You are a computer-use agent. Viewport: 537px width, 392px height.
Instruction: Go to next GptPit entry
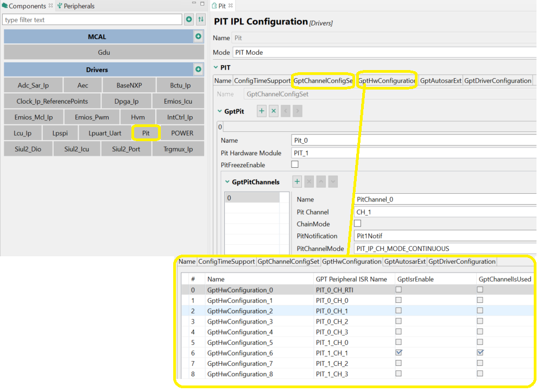pyautogui.click(x=297, y=111)
